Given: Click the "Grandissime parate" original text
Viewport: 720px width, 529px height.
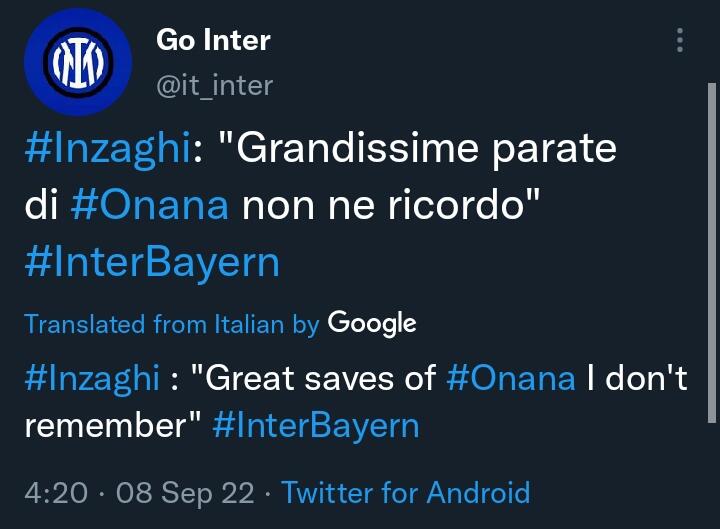Looking at the screenshot, I should tap(417, 149).
